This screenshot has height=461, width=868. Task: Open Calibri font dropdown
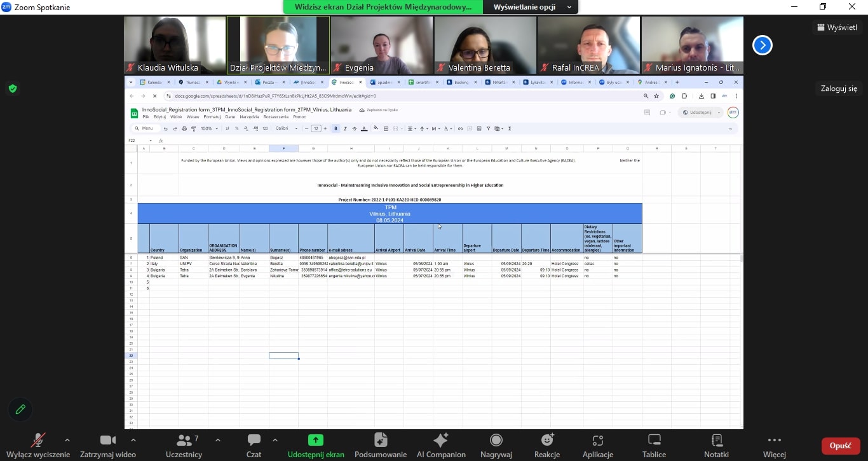pos(287,128)
